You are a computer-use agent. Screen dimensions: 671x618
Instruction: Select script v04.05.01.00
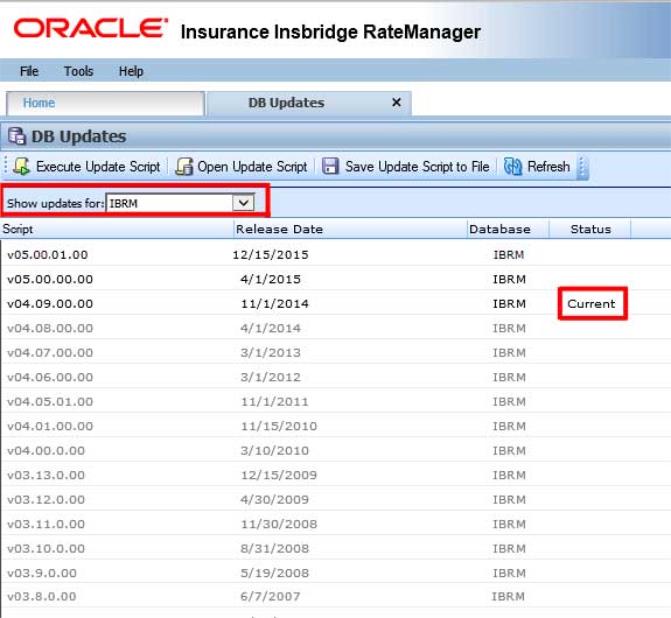click(x=50, y=401)
